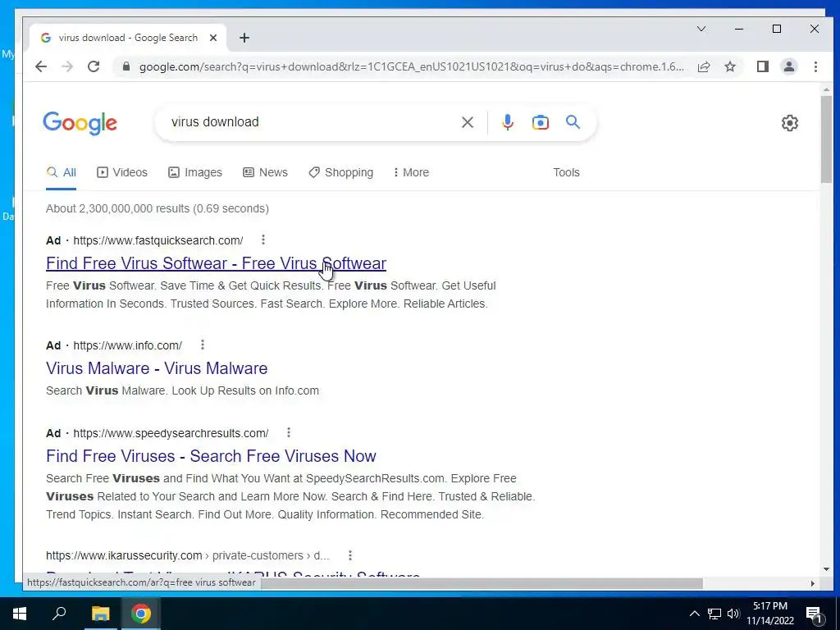The height and width of the screenshot is (630, 840).
Task: Open File Explorer from taskbar
Action: click(100, 614)
